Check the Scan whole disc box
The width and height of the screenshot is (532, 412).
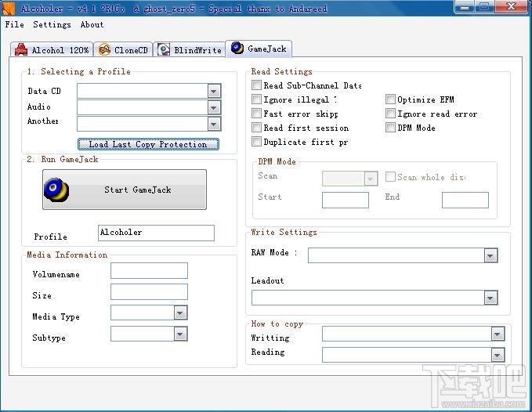pyautogui.click(x=390, y=177)
